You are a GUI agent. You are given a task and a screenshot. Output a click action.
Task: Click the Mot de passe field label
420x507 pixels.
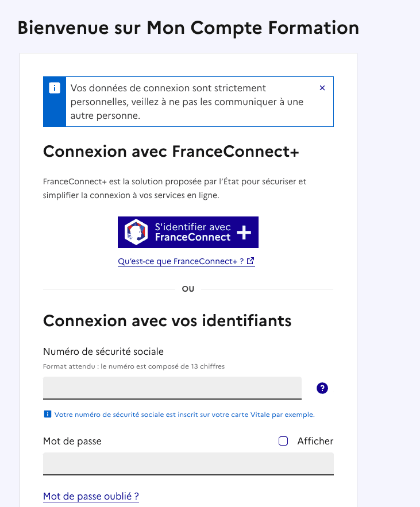pos(72,441)
